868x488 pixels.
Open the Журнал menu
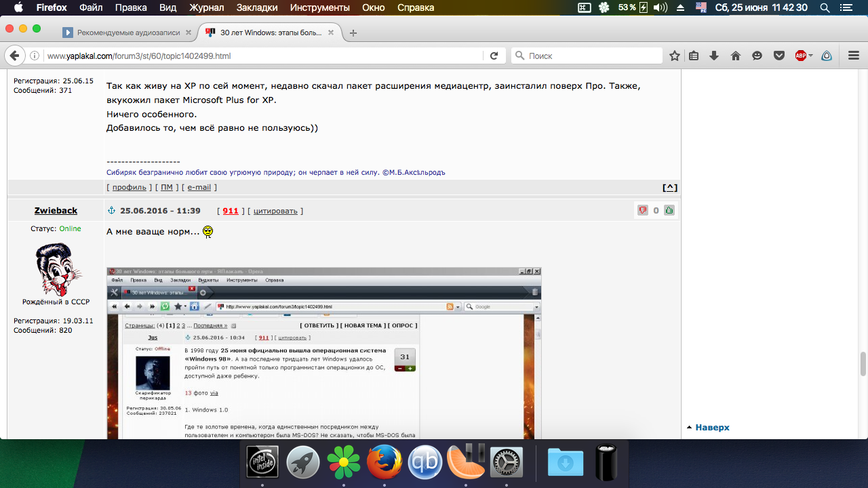[206, 7]
